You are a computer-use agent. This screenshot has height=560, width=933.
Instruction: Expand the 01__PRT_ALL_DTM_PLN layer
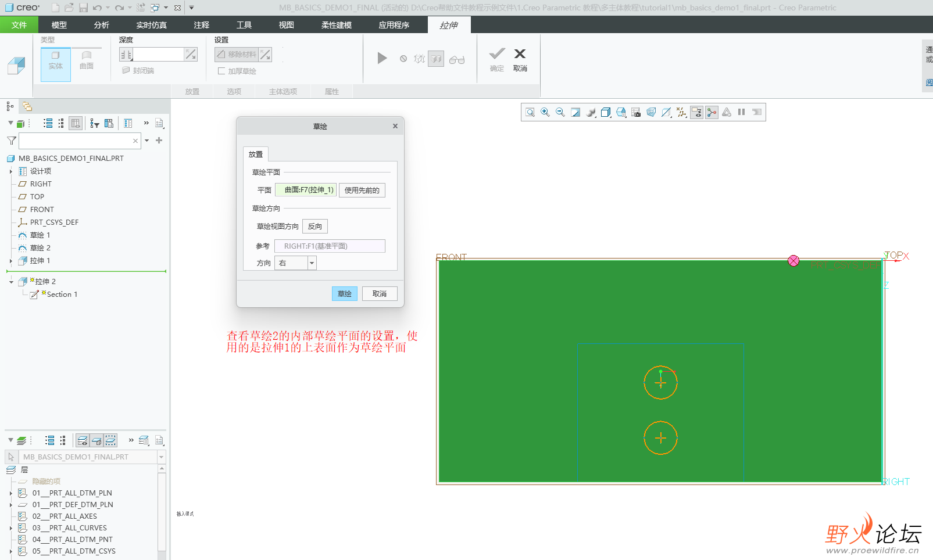tap(10, 493)
